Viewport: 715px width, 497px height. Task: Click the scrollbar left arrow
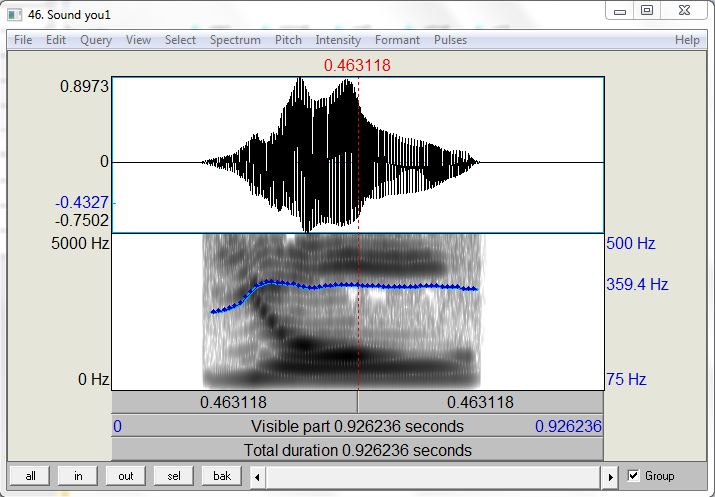[x=258, y=477]
